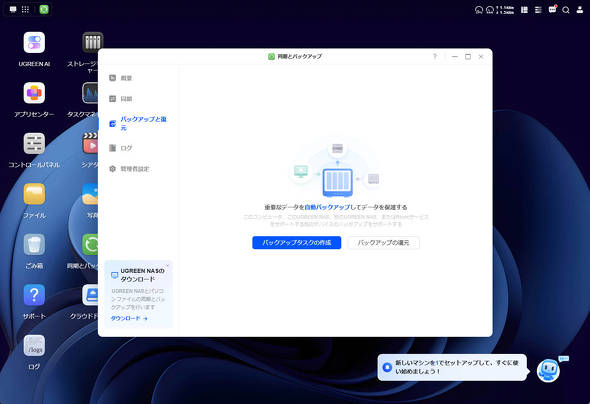The height and width of the screenshot is (404, 590).
Task: Open the ごみ箱 trash desktop icon
Action: pos(34,244)
